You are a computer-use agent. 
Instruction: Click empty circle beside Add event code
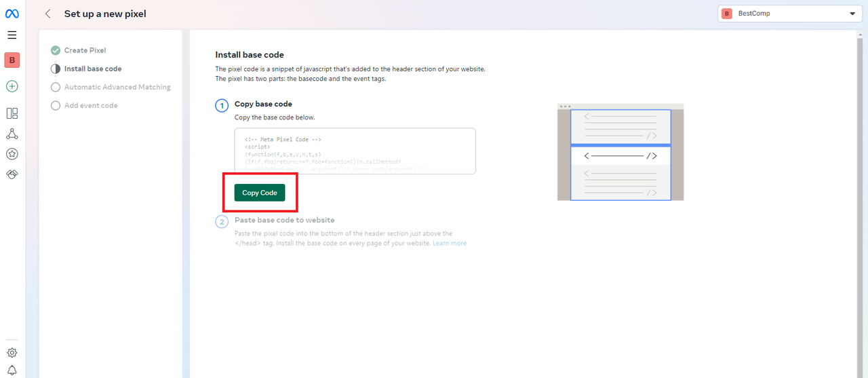(56, 105)
